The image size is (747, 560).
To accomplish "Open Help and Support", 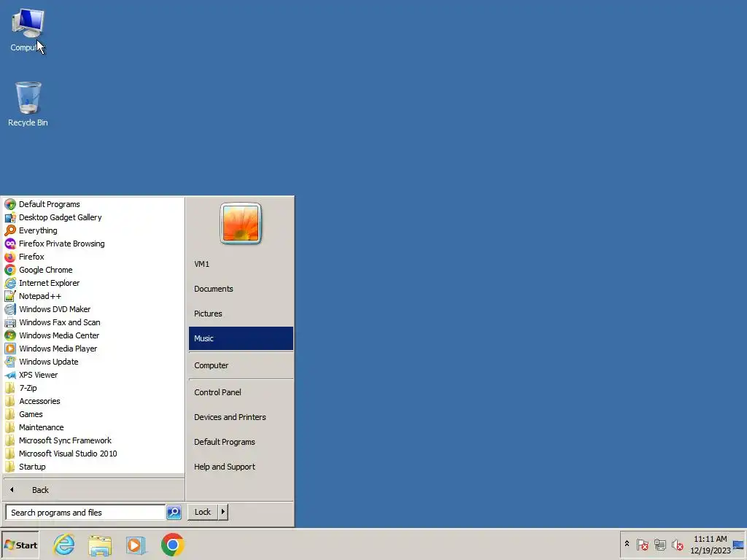I will pyautogui.click(x=241, y=467).
